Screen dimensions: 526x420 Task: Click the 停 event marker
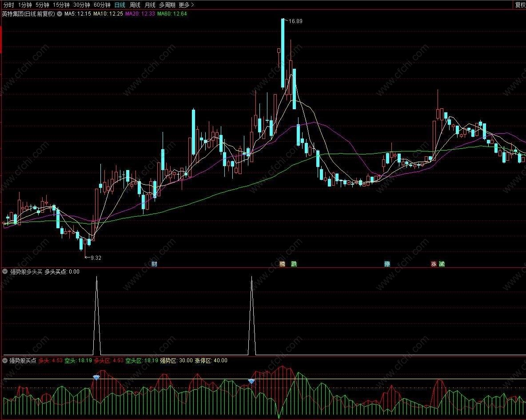click(x=387, y=264)
